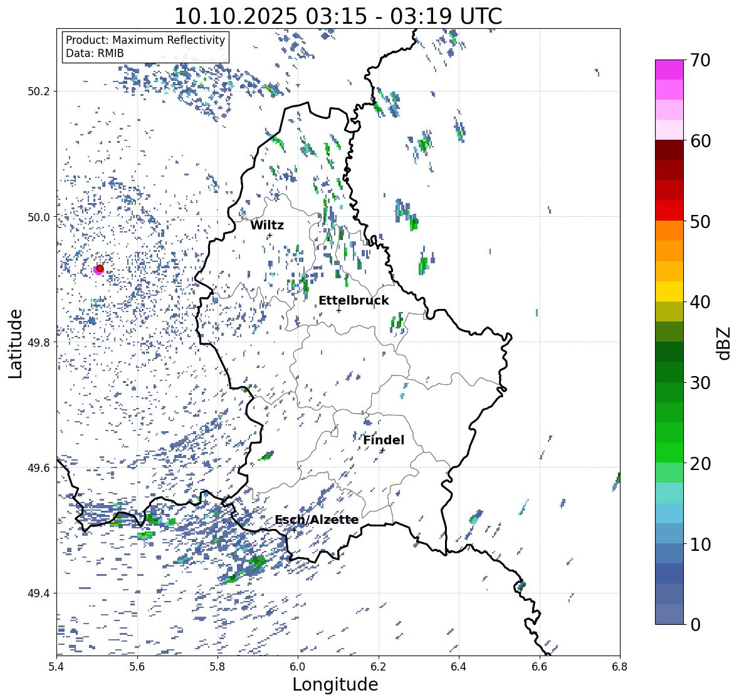
Task: Click the 'Data: RMIB' text
Action: 95,53
